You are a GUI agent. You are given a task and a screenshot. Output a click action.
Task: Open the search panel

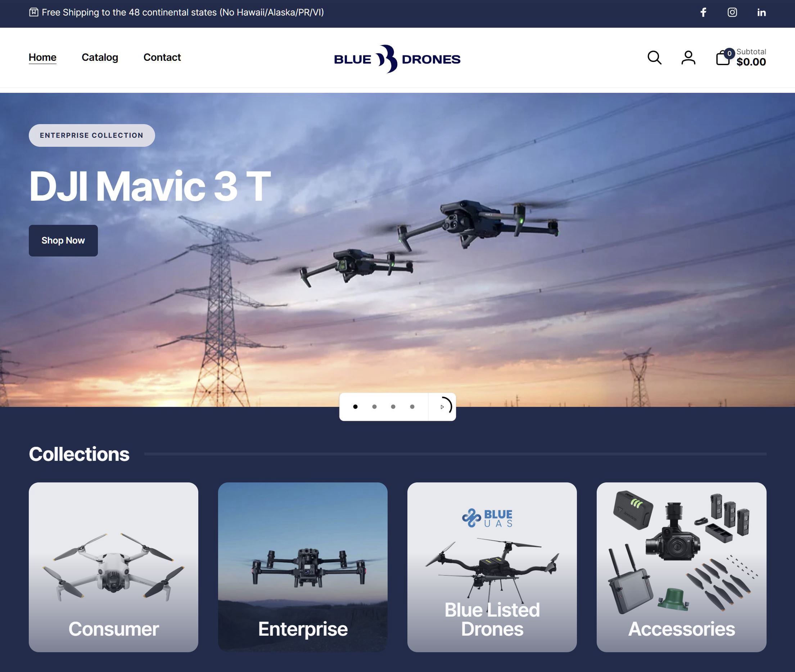coord(654,58)
